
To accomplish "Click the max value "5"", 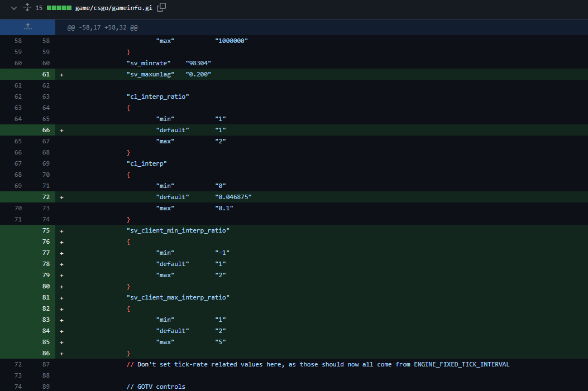I will pyautogui.click(x=221, y=342).
